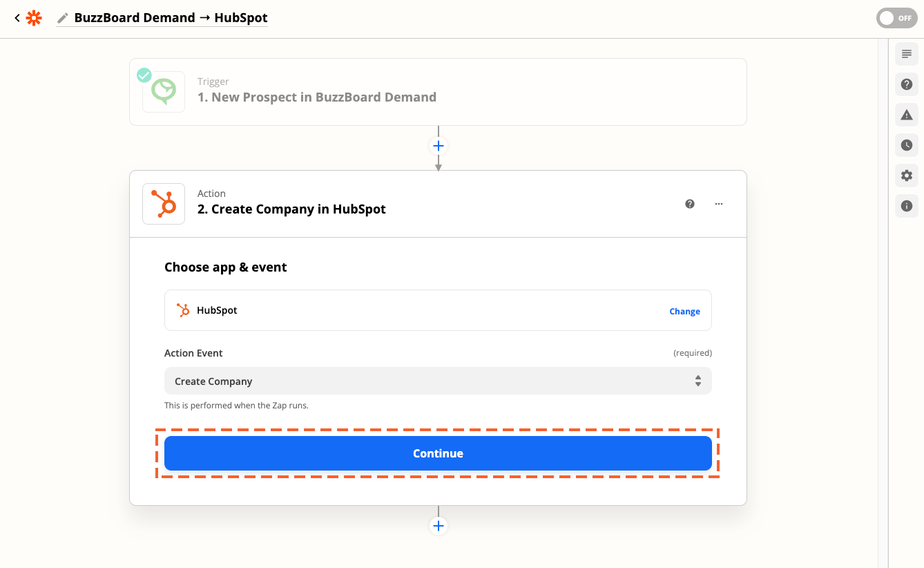
Task: Turn the Zap ON/OFF switch on
Action: coord(896,19)
